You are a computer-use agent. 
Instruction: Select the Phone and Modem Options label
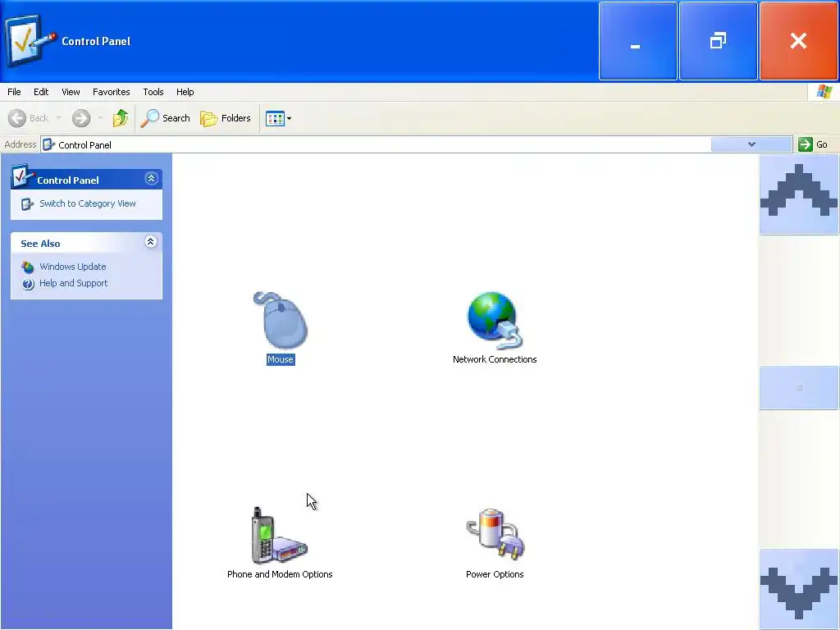(x=280, y=574)
